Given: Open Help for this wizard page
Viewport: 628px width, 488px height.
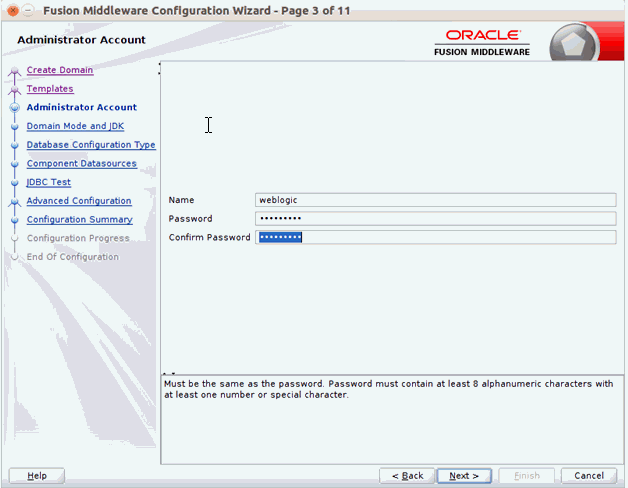Looking at the screenshot, I should pyautogui.click(x=37, y=476).
